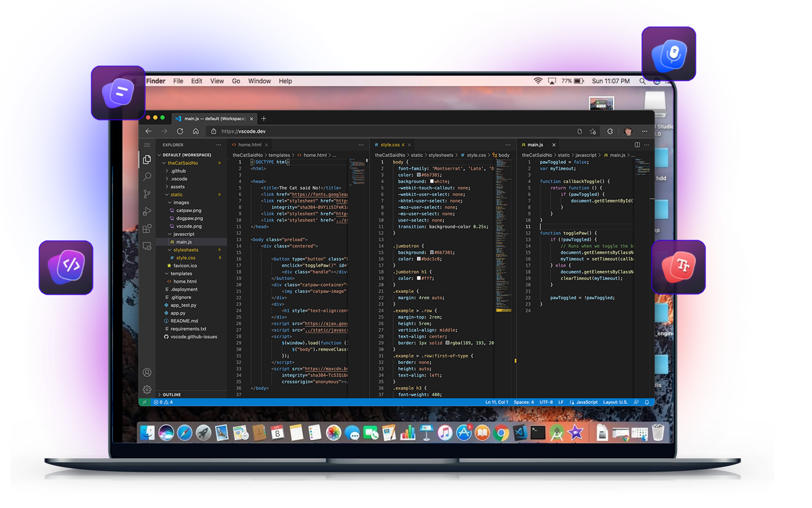
Task: Open the remote indicator in status bar
Action: (x=144, y=402)
